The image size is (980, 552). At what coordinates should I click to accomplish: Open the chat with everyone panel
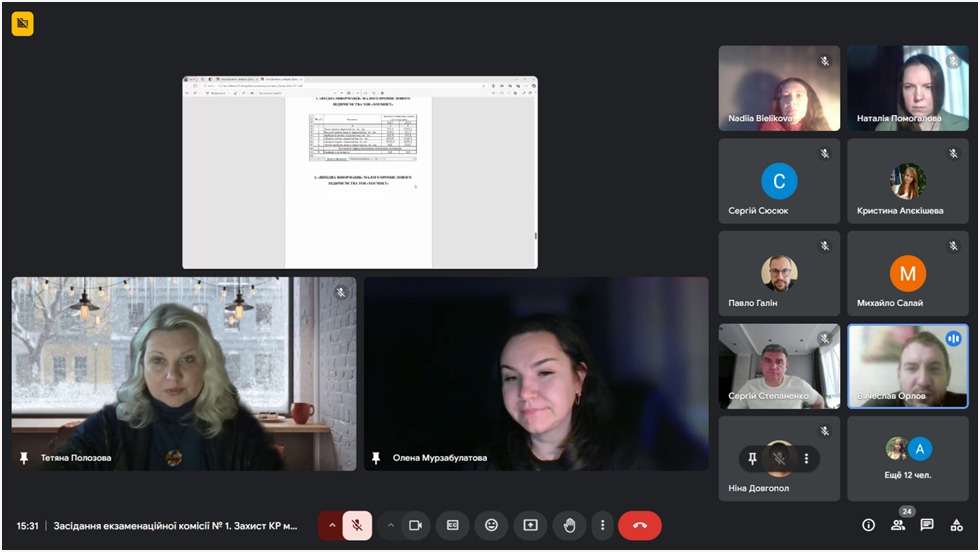pyautogui.click(x=927, y=525)
